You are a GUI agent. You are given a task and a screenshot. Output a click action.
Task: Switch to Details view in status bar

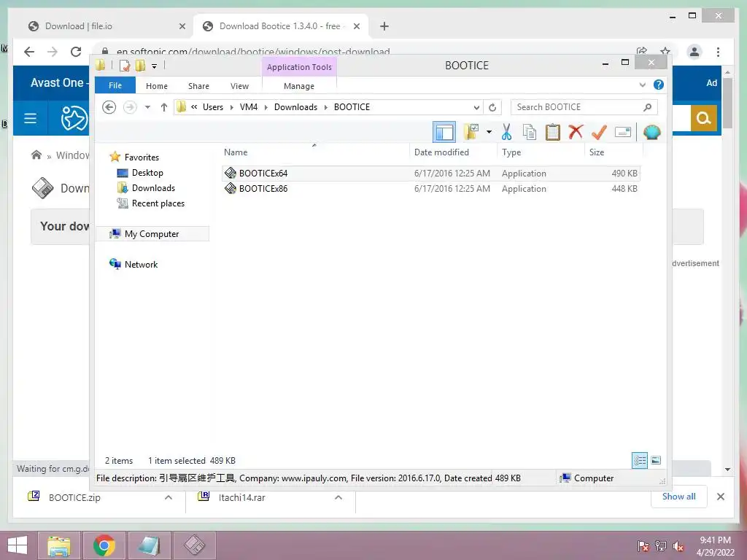click(x=640, y=460)
